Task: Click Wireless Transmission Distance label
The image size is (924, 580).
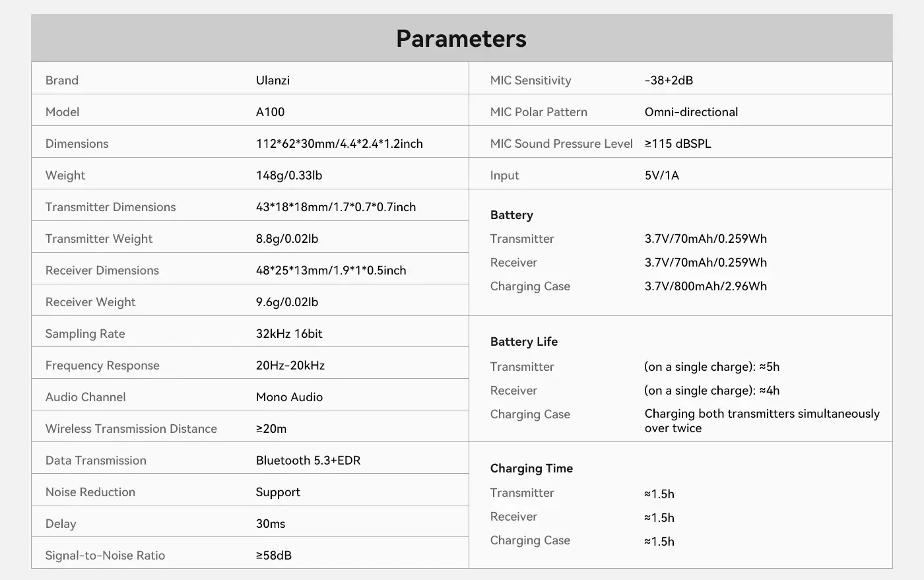Action: click(x=131, y=429)
